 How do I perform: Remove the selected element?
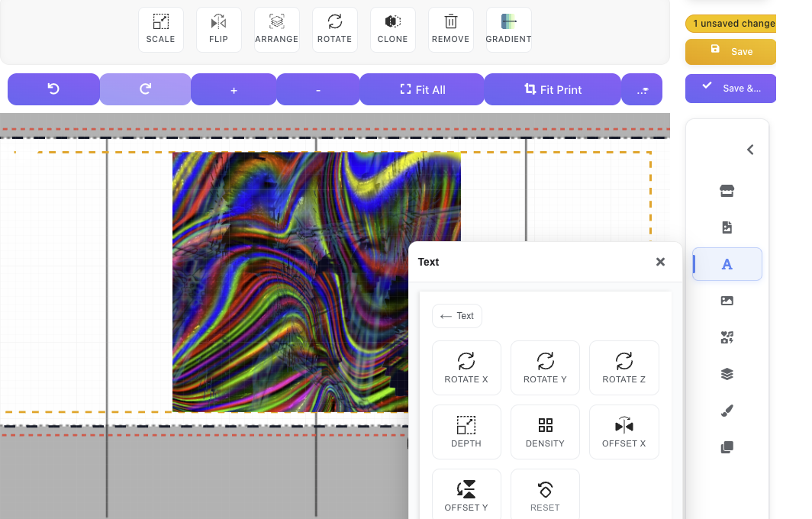click(x=450, y=29)
